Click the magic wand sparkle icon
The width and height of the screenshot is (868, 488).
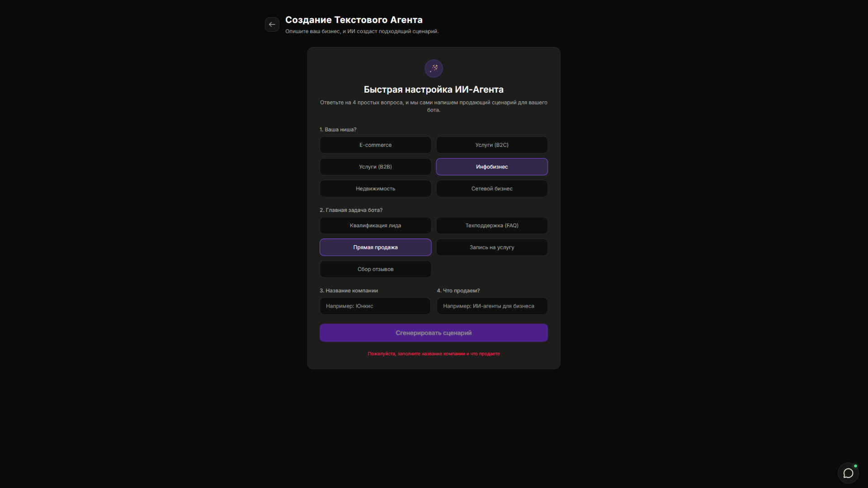point(434,69)
